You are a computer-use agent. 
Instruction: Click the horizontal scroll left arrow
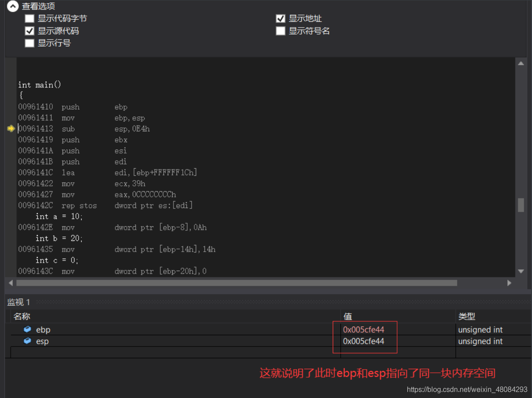pos(11,283)
